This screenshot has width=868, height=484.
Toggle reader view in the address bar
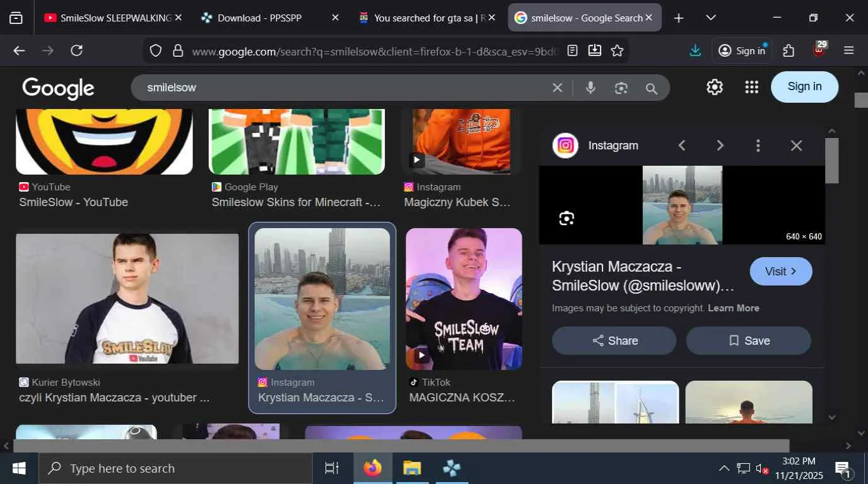[572, 50]
